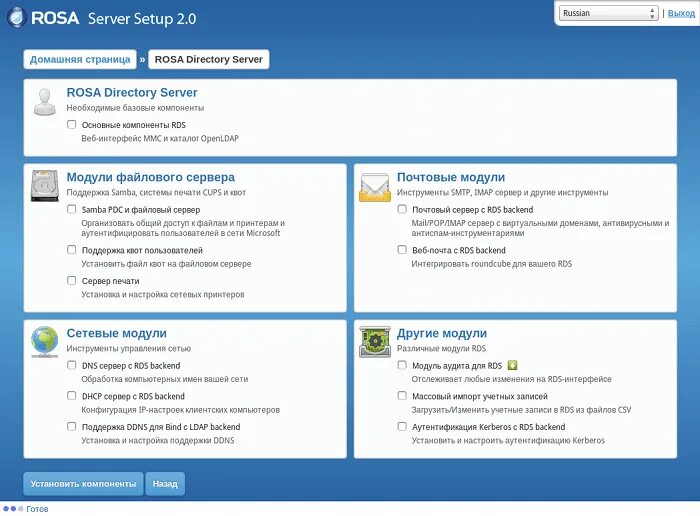Tick Веб-почта с RDS backend checkbox

tap(402, 250)
